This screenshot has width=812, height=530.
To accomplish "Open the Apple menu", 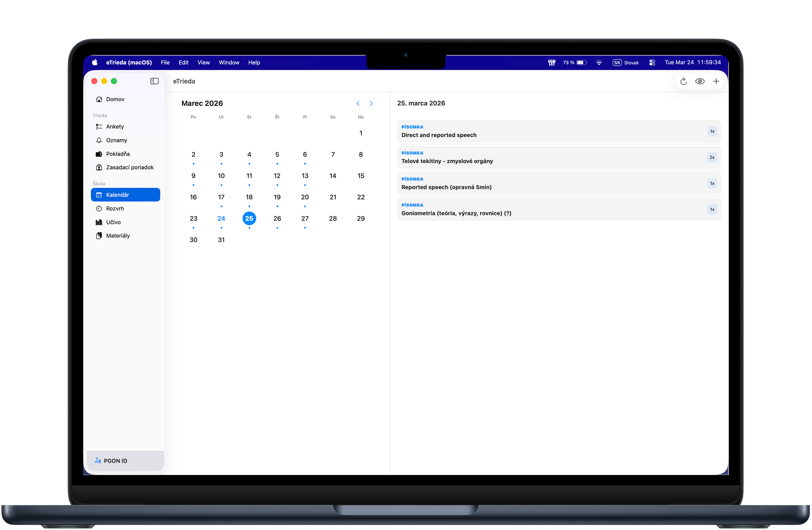I will (x=95, y=62).
